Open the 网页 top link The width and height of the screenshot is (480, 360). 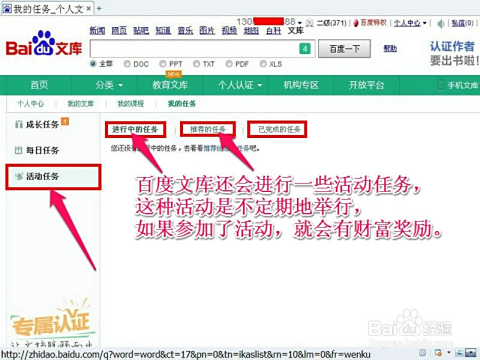[119, 31]
